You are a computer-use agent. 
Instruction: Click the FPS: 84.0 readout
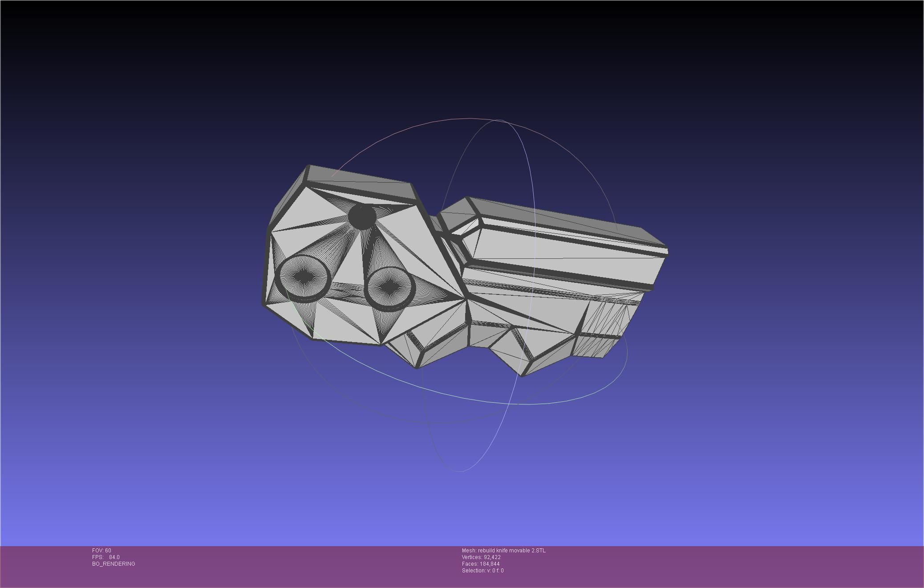point(106,557)
